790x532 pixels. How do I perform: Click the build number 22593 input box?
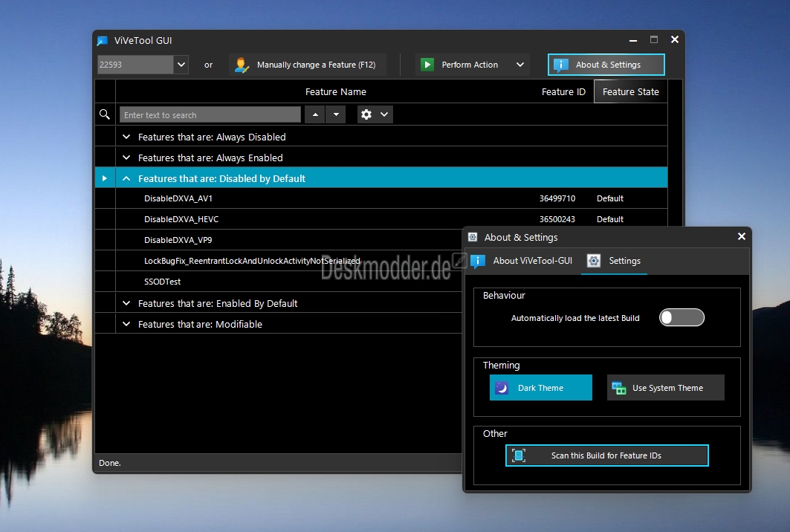click(135, 65)
